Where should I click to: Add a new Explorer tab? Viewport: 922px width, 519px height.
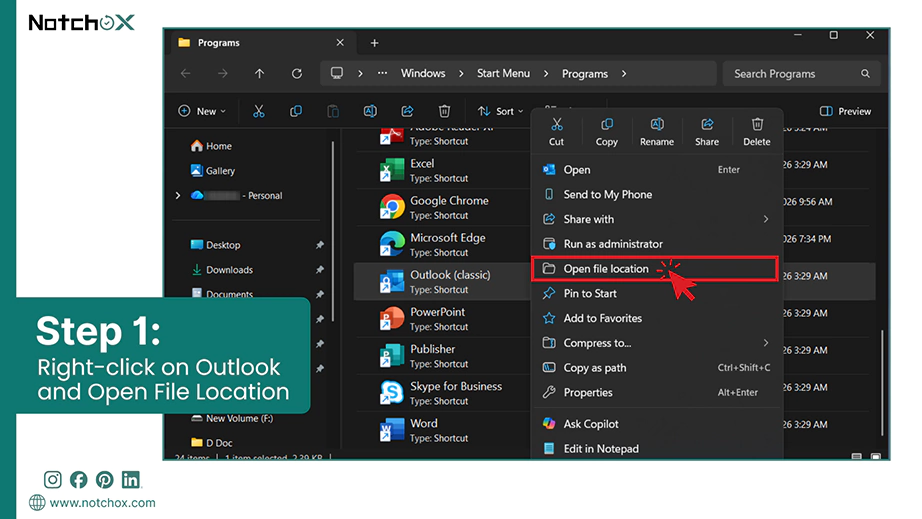point(374,43)
